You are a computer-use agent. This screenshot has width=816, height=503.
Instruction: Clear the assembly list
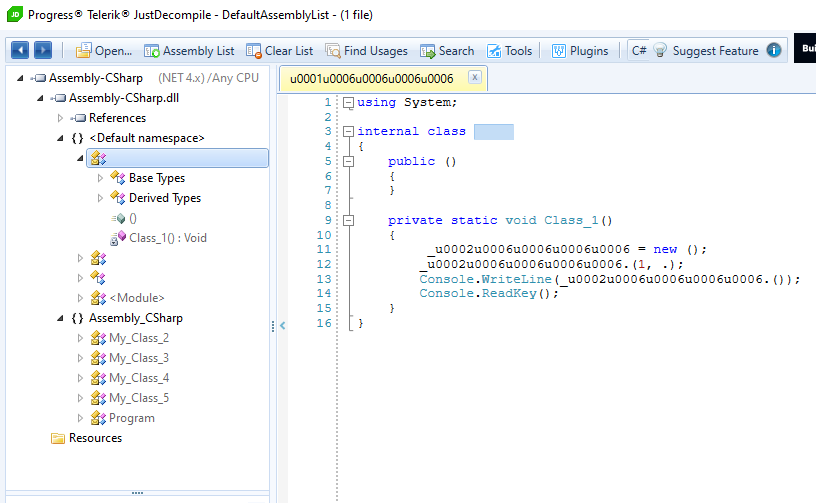click(x=279, y=51)
